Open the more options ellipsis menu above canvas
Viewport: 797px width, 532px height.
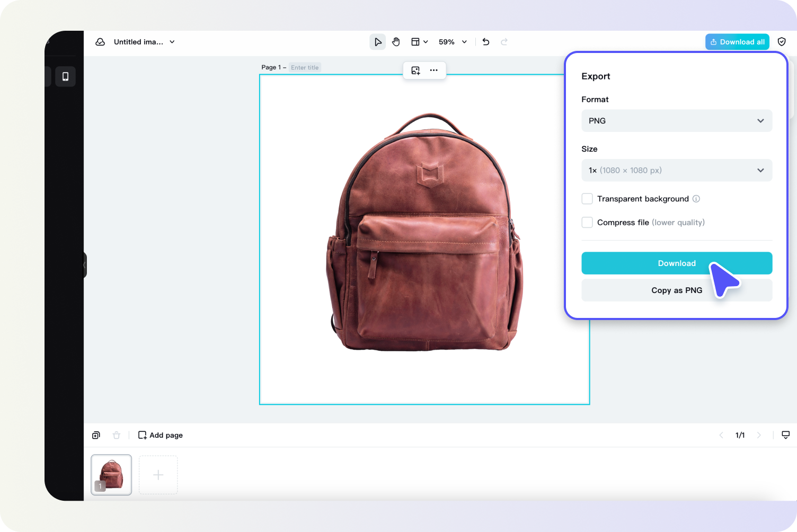433,70
